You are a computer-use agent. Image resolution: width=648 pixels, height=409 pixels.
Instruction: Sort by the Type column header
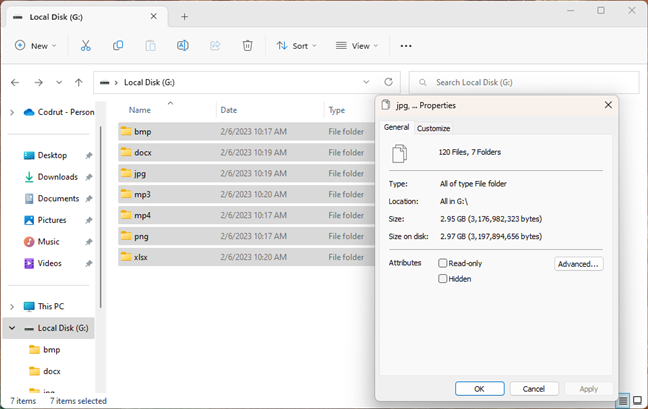tap(336, 110)
